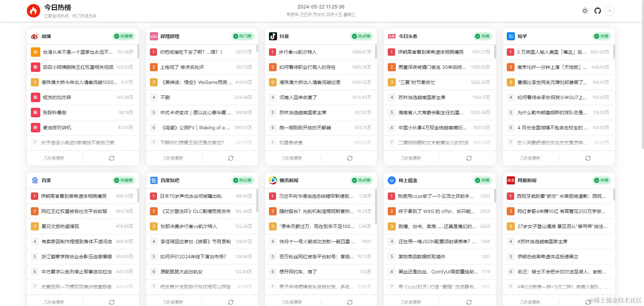Toggle the light/dark theme sun icon
This screenshot has width=644, height=306.
(585, 11)
